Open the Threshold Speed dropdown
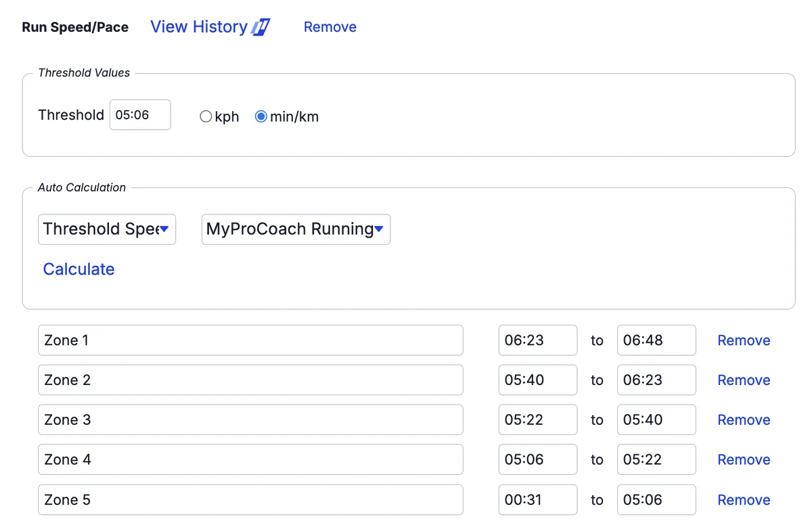 click(107, 229)
